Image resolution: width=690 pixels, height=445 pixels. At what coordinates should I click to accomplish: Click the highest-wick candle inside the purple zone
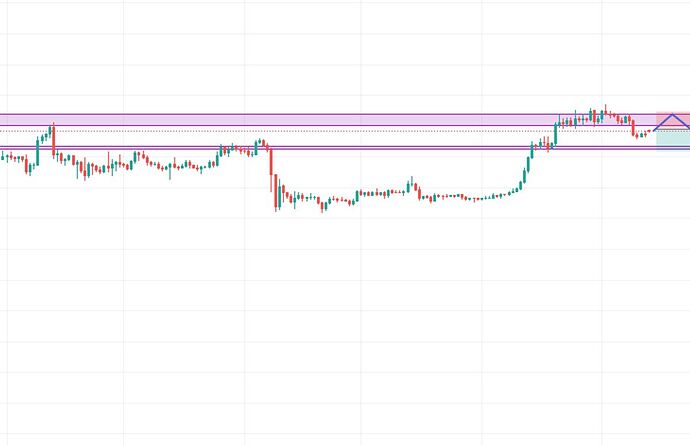(x=605, y=112)
